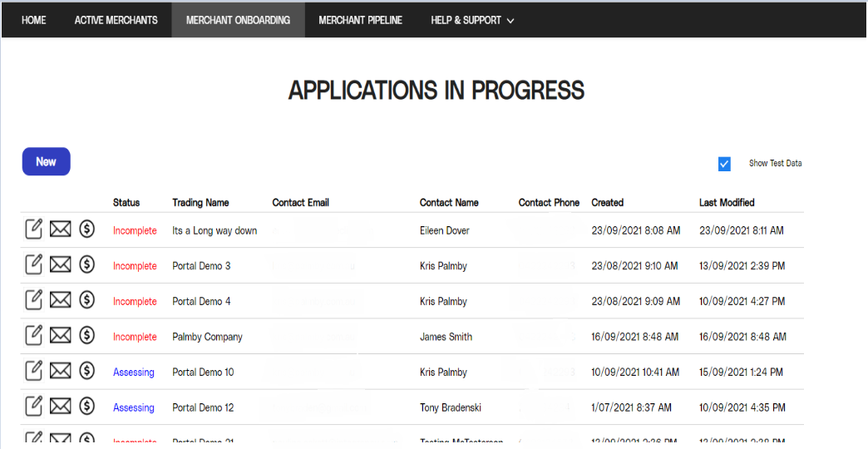Click dollar icon for Portal Demo 4
The image size is (868, 449).
(x=86, y=300)
